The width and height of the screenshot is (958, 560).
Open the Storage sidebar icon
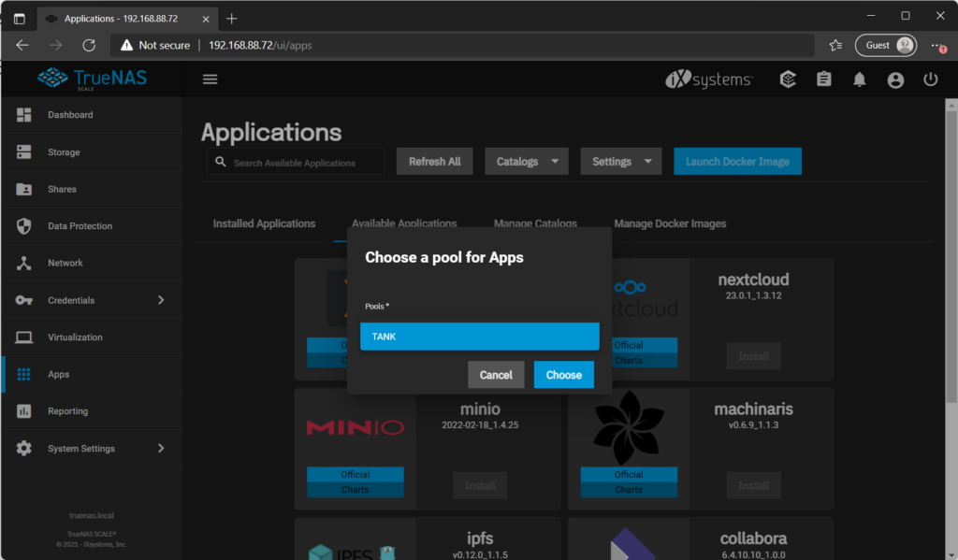pos(23,152)
